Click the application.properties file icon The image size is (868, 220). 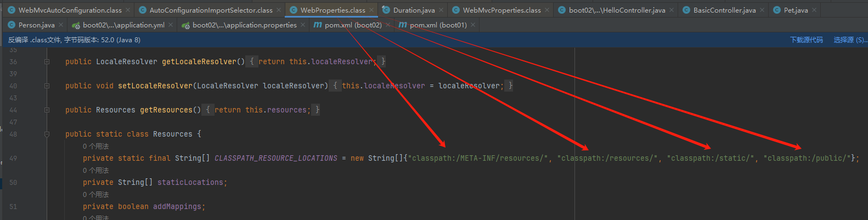[185, 25]
